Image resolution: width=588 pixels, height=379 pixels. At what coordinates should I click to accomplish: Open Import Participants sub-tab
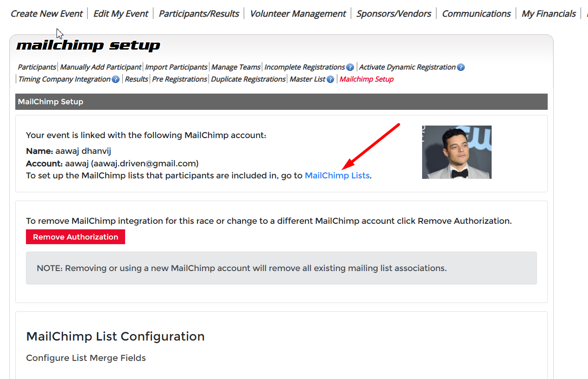click(x=176, y=67)
